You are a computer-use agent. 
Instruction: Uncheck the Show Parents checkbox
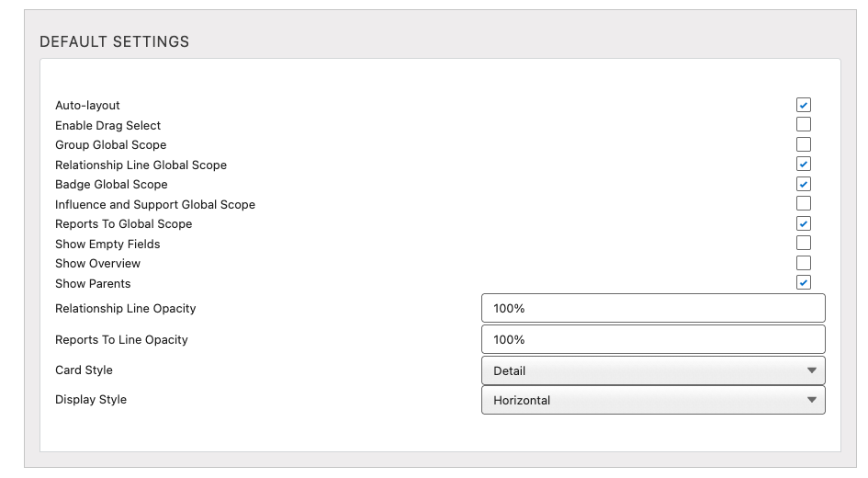803,282
